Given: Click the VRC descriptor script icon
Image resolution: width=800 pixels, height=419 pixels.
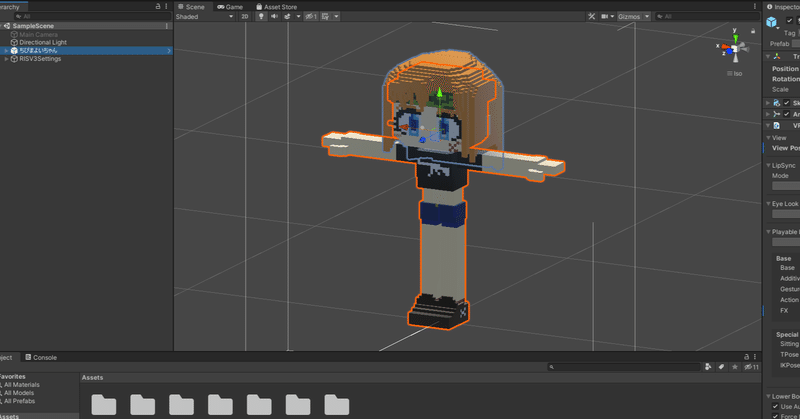Looking at the screenshot, I should point(777,126).
